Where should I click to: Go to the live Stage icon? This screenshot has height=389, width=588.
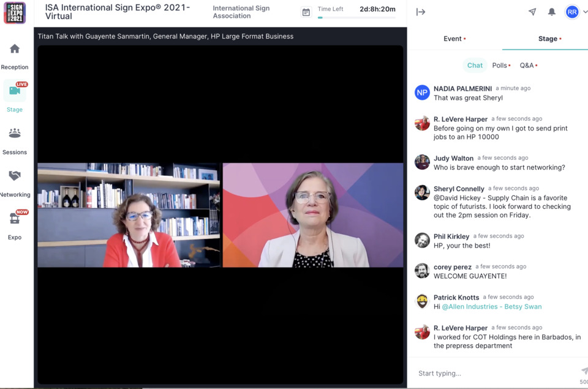tap(15, 91)
